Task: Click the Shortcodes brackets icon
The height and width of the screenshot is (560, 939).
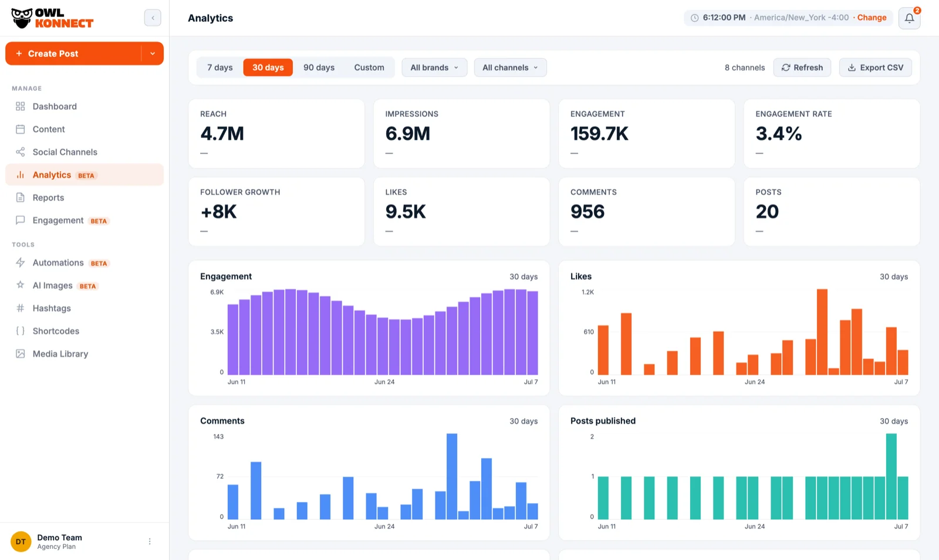Action: [21, 331]
